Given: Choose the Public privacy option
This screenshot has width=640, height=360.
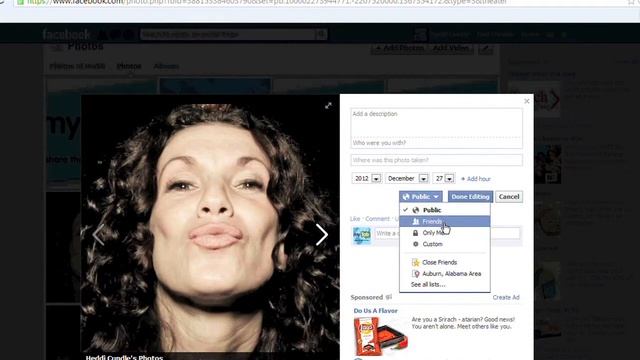Looking at the screenshot, I should pos(444,210).
